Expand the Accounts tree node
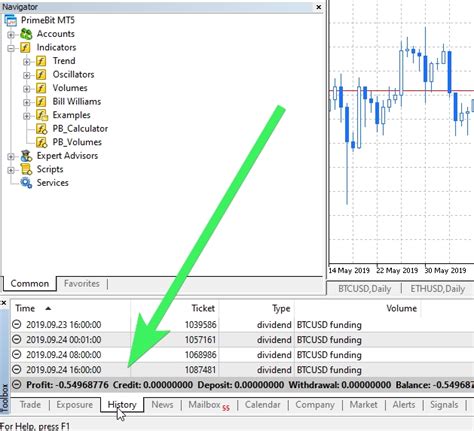The image size is (474, 431). pos(11,34)
